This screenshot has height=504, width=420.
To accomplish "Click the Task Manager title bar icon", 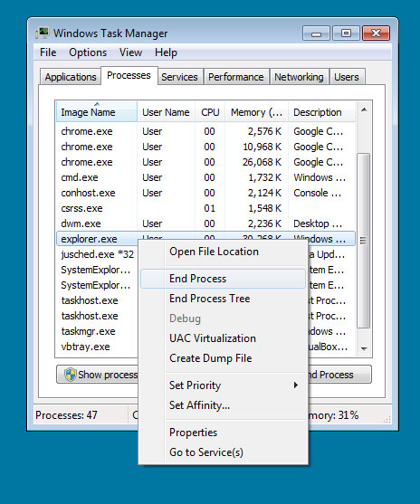I will point(43,33).
